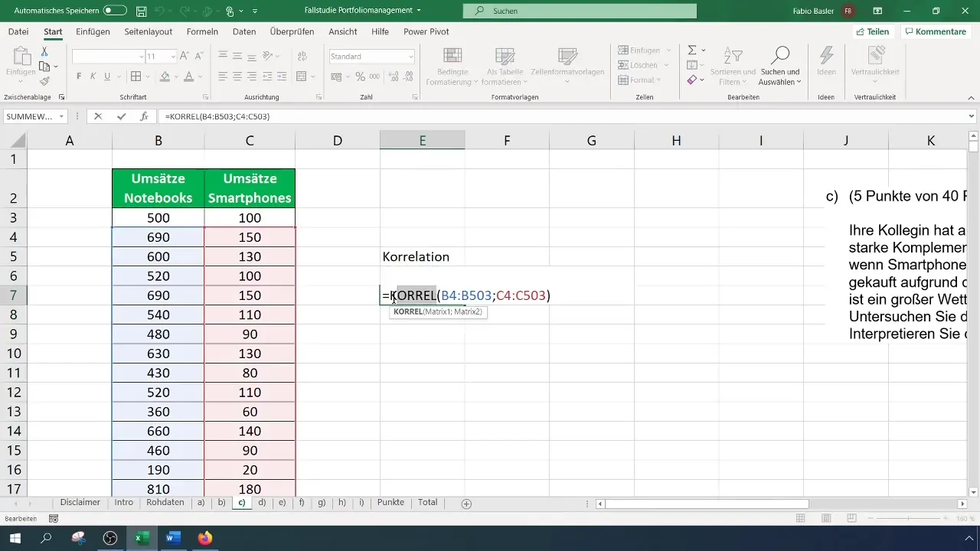Open Word from the taskbar
The width and height of the screenshot is (980, 551).
[x=172, y=538]
